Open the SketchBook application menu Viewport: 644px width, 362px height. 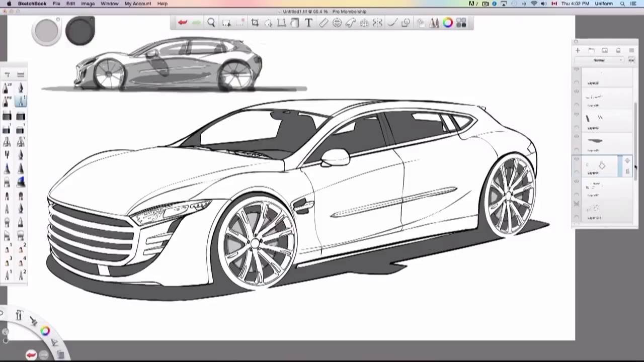point(32,4)
